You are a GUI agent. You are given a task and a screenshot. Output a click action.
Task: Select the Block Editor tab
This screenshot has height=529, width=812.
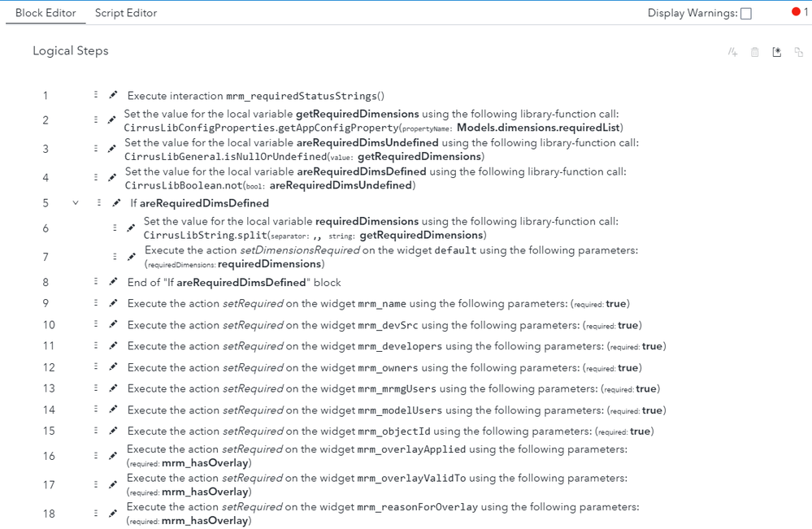point(46,13)
